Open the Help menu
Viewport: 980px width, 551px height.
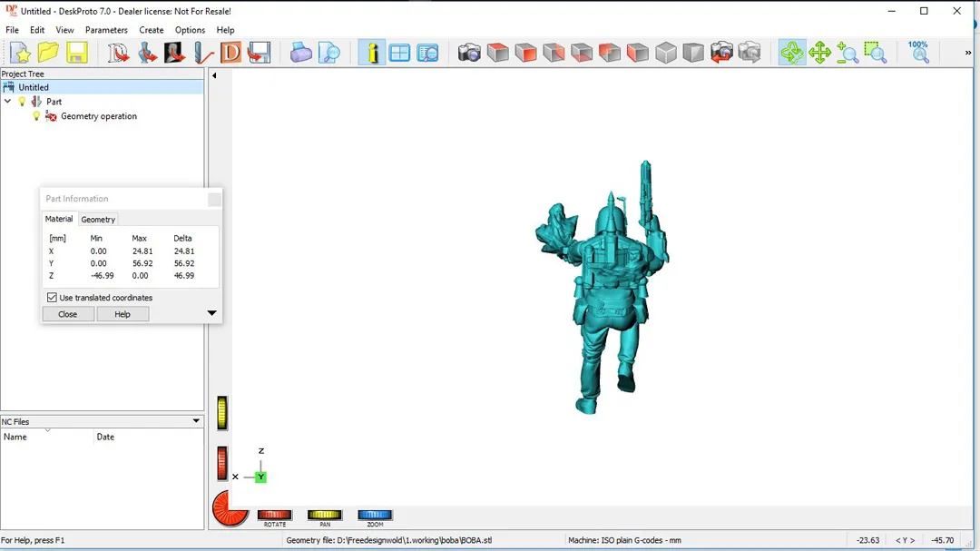[x=225, y=30]
